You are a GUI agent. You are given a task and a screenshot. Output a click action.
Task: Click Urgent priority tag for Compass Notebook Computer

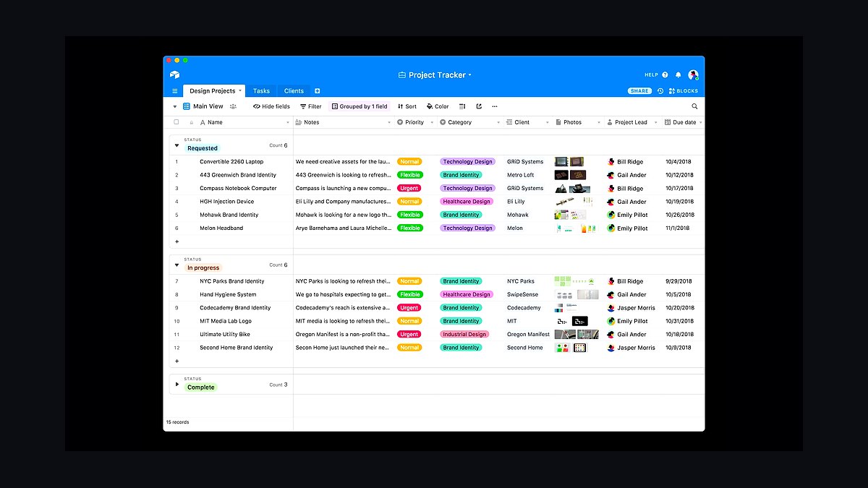[409, 188]
